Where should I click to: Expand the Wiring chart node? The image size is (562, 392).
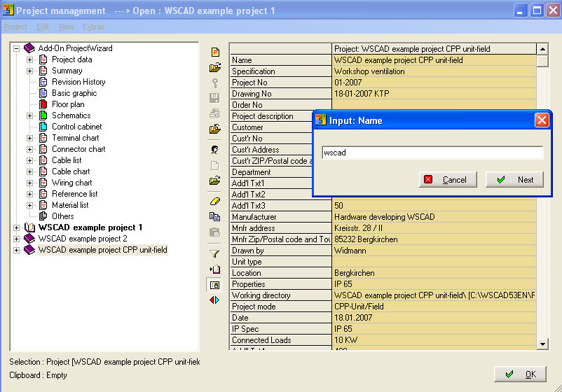pyautogui.click(x=30, y=183)
